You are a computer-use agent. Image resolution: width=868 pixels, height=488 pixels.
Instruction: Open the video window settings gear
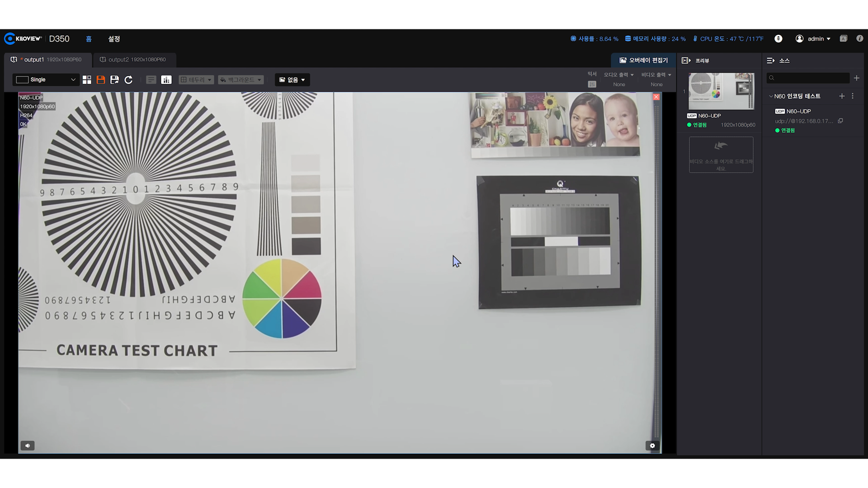(652, 446)
